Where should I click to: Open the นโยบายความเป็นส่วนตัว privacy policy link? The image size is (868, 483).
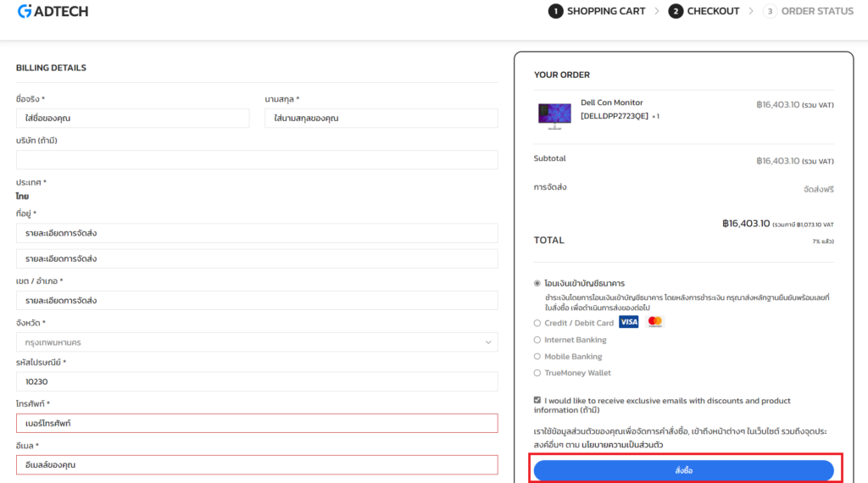(x=622, y=444)
